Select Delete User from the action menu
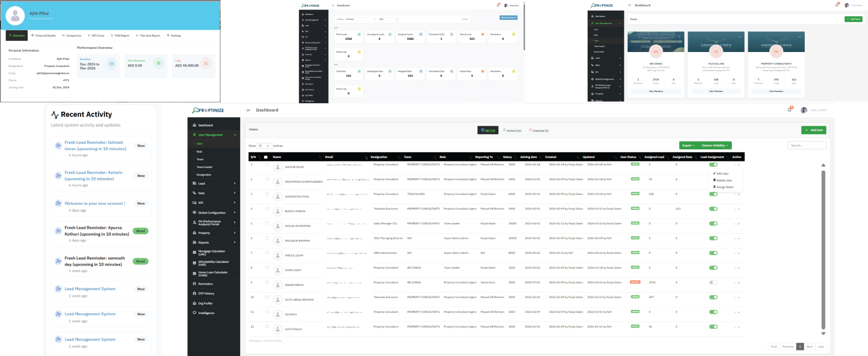Screen dimensions: 868x356 [724, 180]
